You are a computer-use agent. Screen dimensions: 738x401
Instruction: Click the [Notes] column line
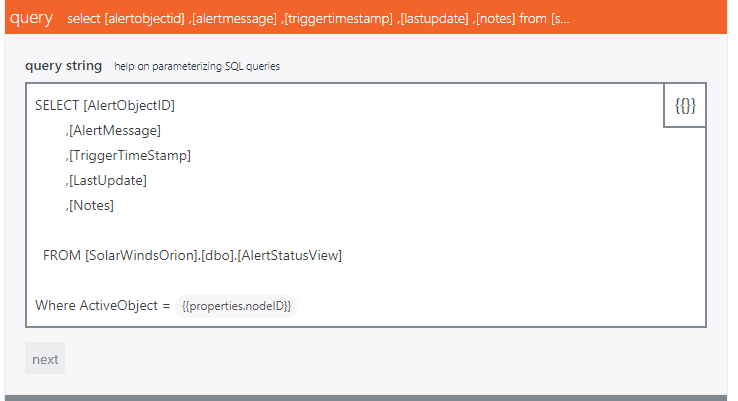[90, 205]
